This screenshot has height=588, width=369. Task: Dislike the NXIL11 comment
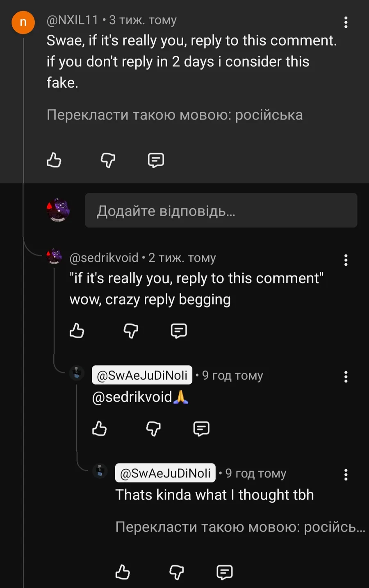tap(108, 160)
